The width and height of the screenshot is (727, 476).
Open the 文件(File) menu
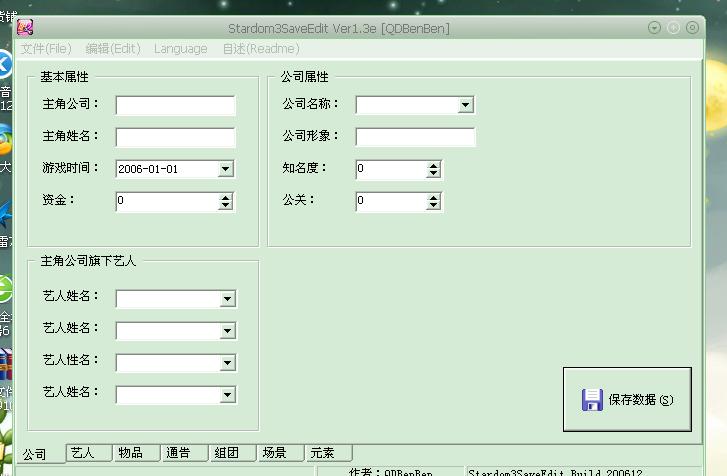(x=46, y=49)
